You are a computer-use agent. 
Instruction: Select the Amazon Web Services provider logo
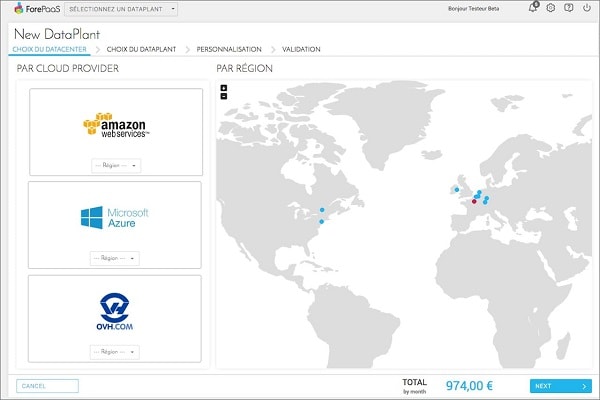pyautogui.click(x=116, y=125)
